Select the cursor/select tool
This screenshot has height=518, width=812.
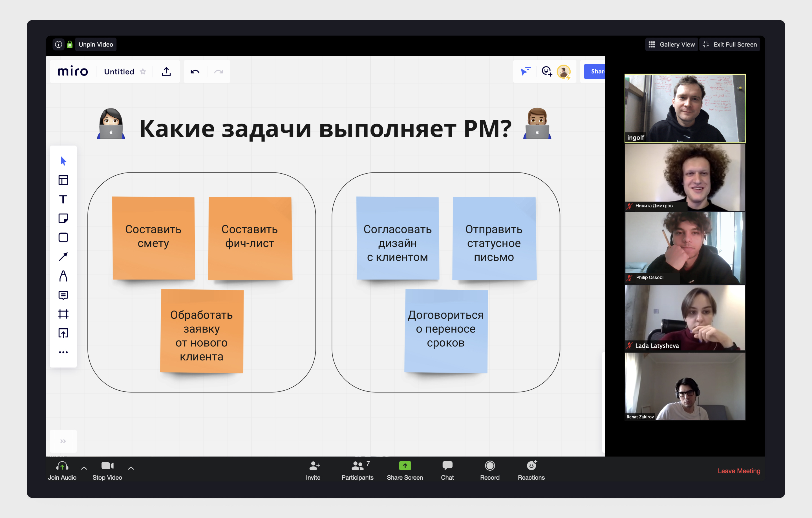[64, 160]
